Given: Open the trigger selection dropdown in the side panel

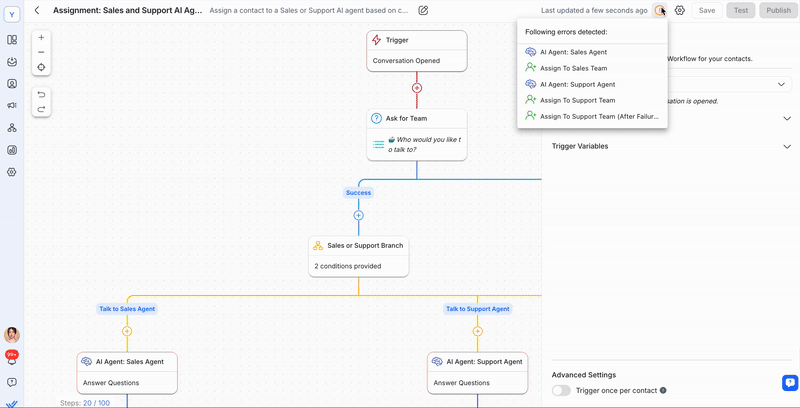Looking at the screenshot, I should pos(781,85).
